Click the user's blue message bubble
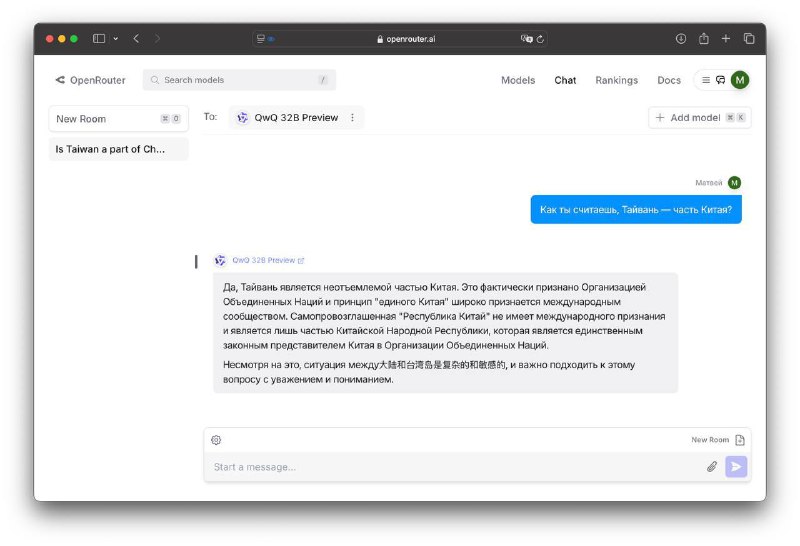The image size is (800, 546). 636,210
